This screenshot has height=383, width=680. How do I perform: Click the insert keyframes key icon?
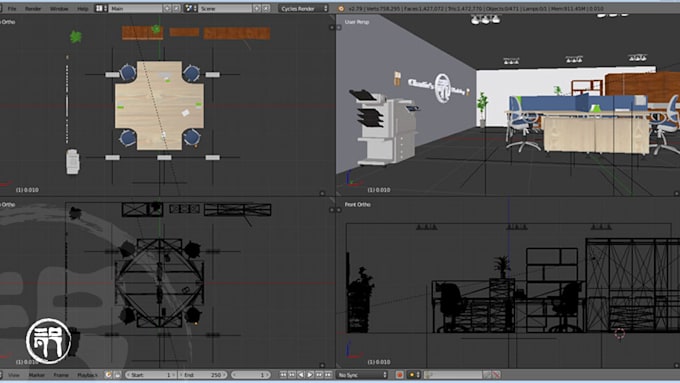pyautogui.click(x=487, y=375)
